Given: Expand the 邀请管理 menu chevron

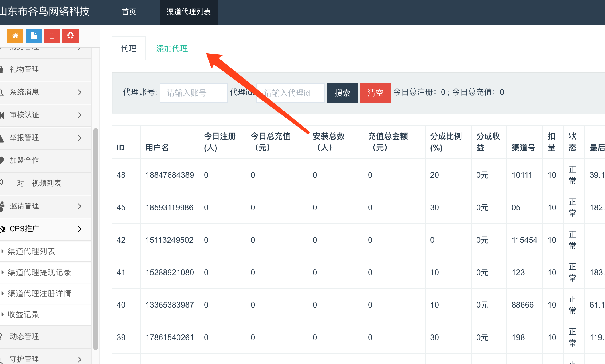Looking at the screenshot, I should 80,206.
